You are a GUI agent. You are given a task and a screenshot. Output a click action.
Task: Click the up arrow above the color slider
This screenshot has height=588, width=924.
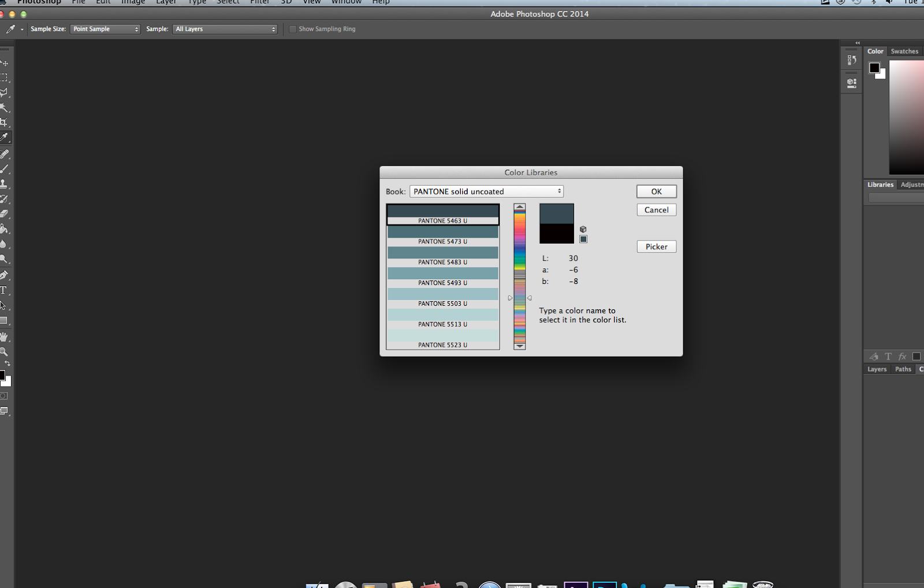point(520,207)
